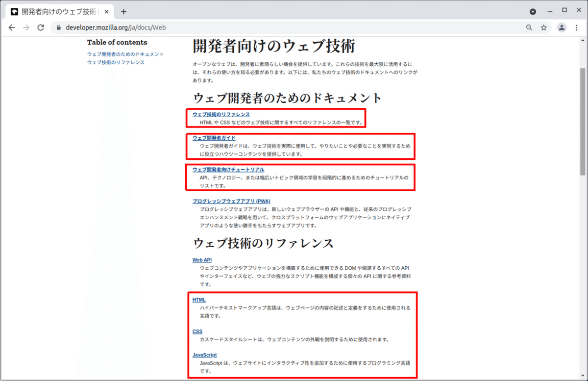Open the browser profile avatar
This screenshot has width=588, height=381.
pyautogui.click(x=562, y=28)
